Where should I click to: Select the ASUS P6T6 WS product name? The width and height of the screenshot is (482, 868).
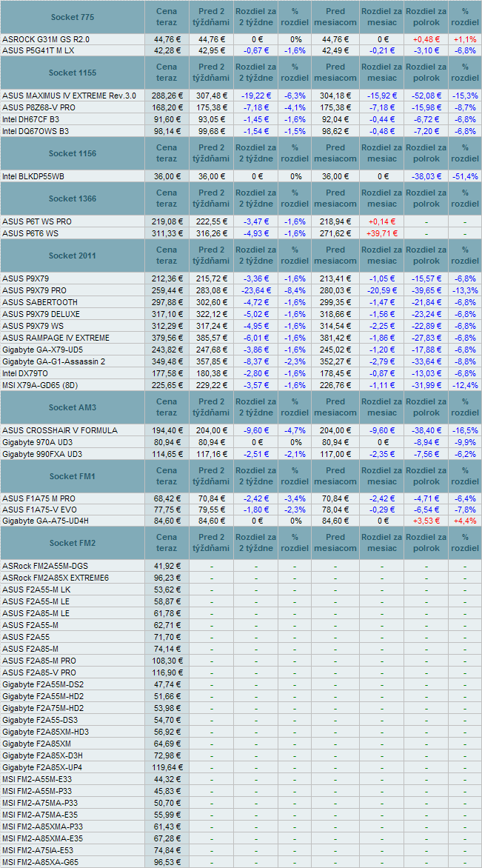pyautogui.click(x=30, y=233)
